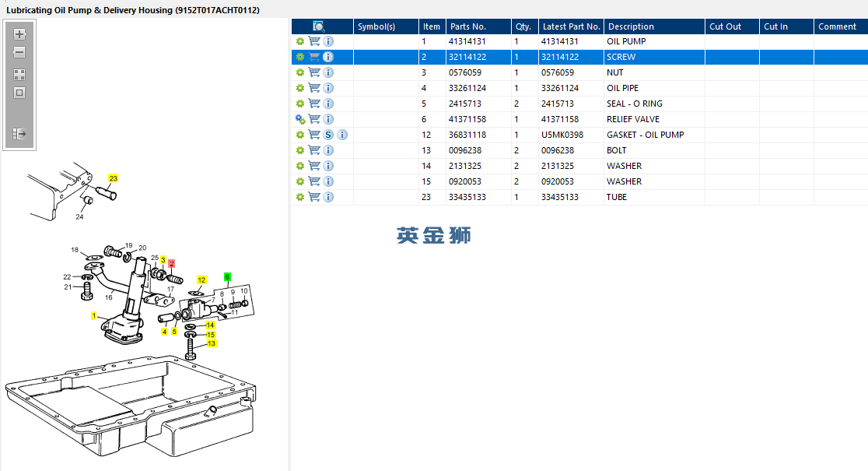Select callout 1 for the oil pump
868x471 pixels.
pyautogui.click(x=94, y=316)
